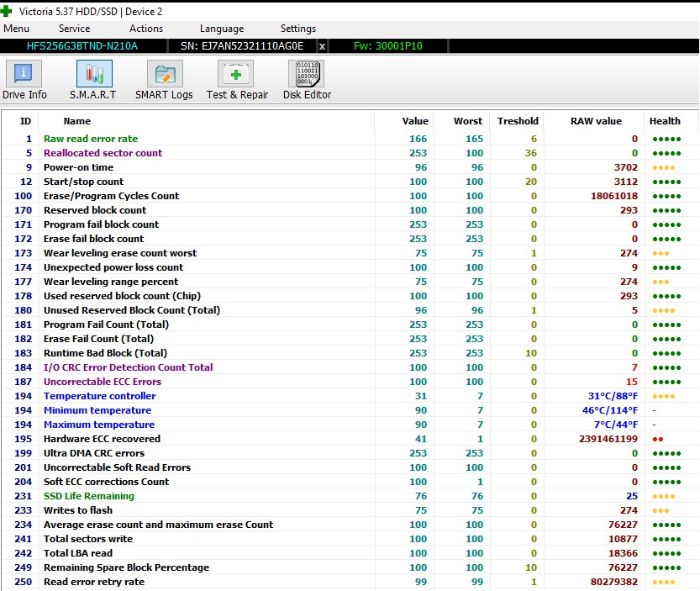This screenshot has width=700, height=591.
Task: Select Average erase count and maximum row
Action: [x=350, y=525]
